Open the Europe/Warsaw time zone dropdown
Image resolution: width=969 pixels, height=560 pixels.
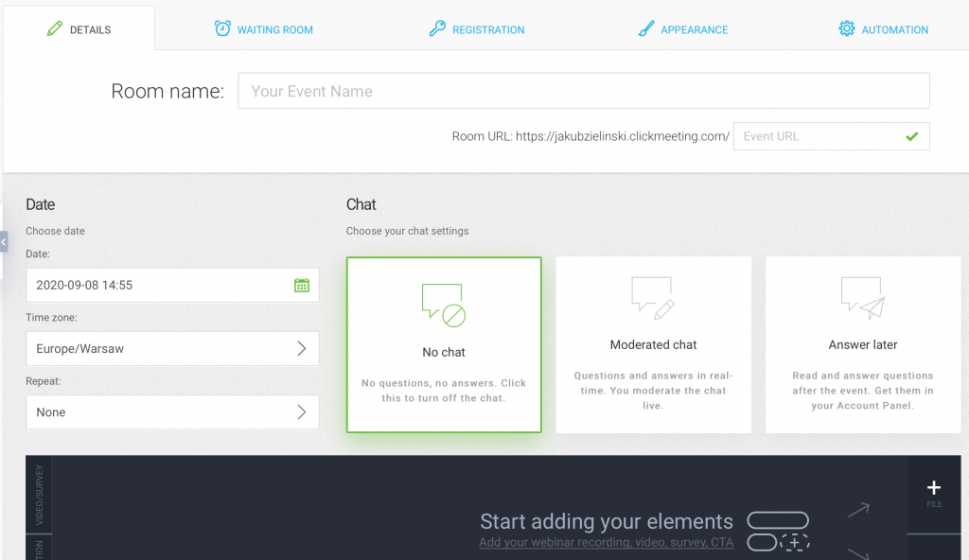coord(172,349)
